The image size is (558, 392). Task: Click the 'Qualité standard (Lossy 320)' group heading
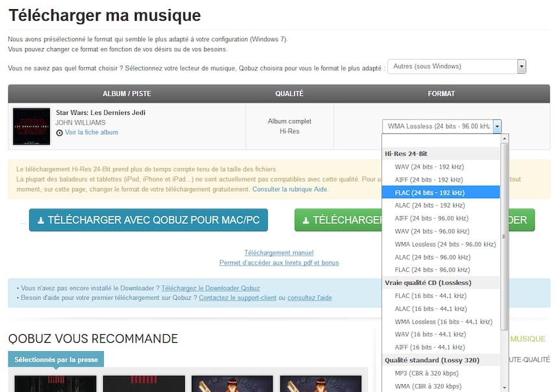[441, 360]
